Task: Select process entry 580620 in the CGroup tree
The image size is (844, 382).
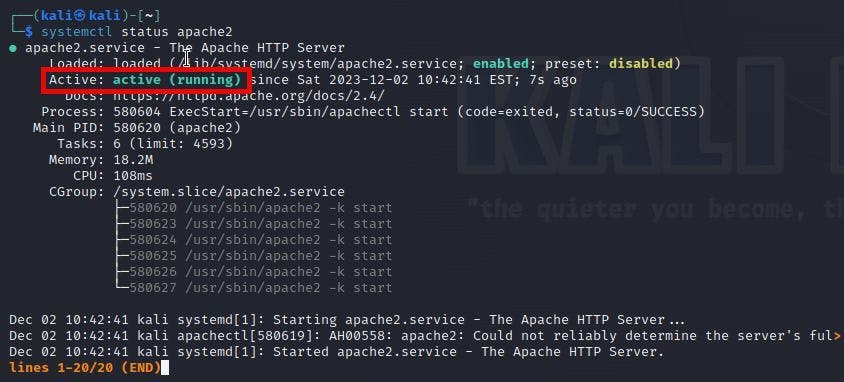Action: [261, 208]
